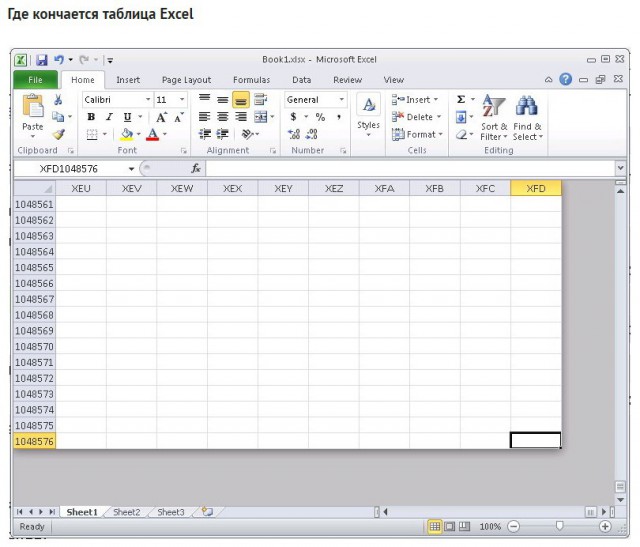Click the Increase Decimal icon
Viewport: 640px width, 547px height.
(x=294, y=134)
